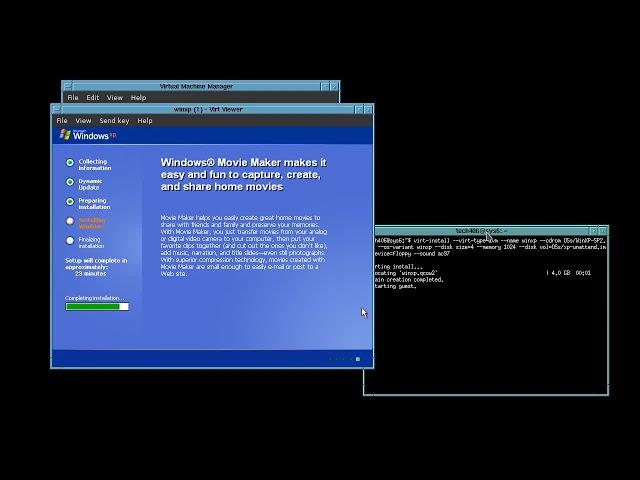Open File menu in Virt Viewer

(62, 120)
